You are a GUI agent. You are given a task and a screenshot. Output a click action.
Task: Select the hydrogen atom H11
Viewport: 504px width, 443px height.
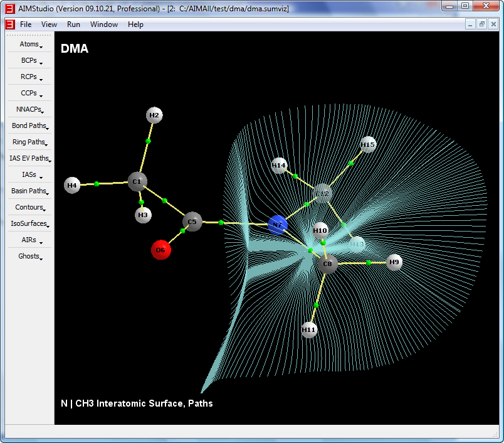(x=309, y=329)
